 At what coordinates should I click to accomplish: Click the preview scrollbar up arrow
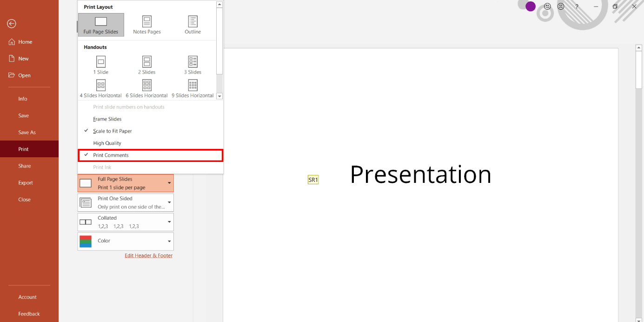coord(639,47)
